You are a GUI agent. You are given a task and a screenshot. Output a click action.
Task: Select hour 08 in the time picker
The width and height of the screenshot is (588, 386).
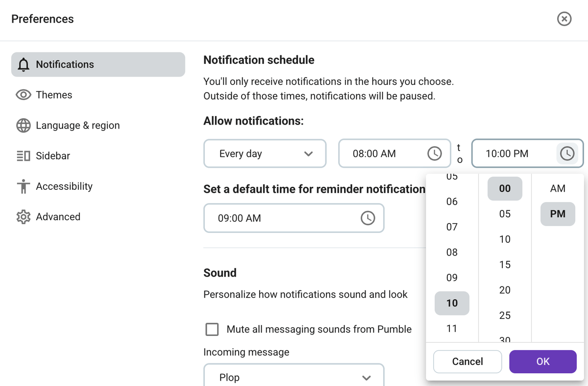(x=451, y=252)
